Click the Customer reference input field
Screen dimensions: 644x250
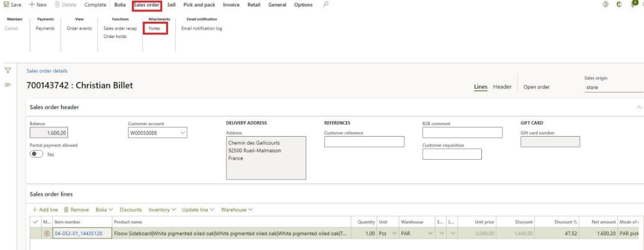click(x=364, y=142)
